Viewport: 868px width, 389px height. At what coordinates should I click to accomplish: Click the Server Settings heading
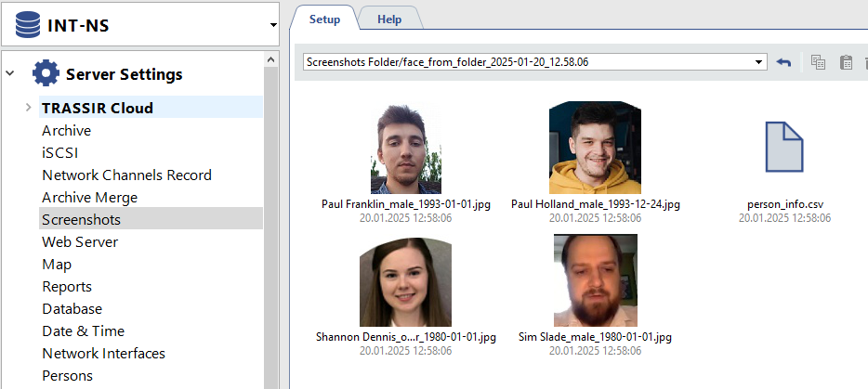124,74
